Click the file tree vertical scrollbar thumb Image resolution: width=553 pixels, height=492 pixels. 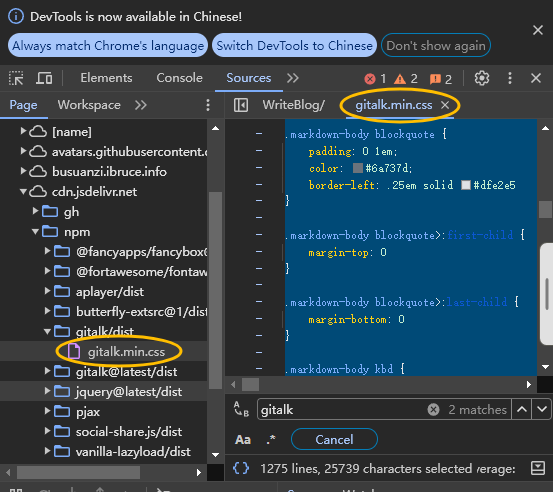[215, 289]
